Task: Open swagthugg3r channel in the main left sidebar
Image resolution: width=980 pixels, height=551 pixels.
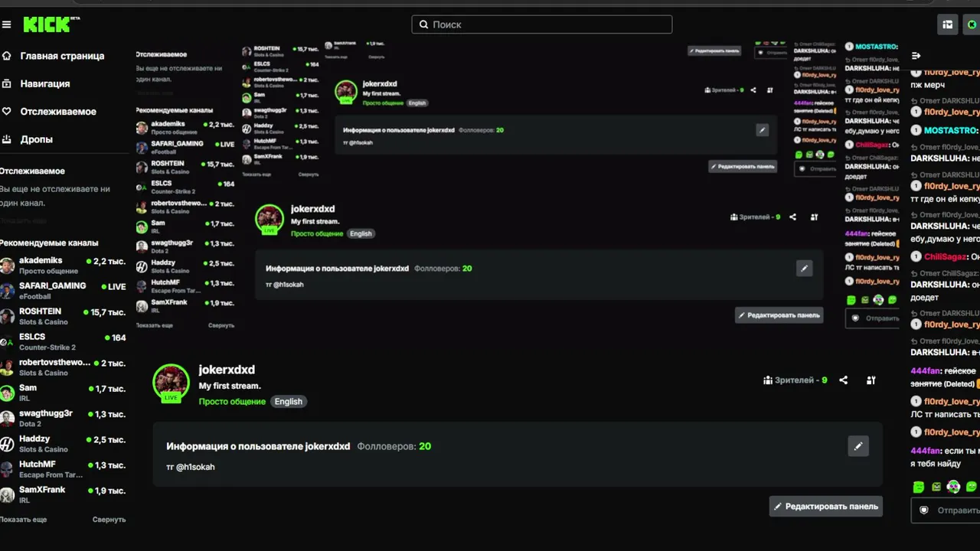Action: pos(64,419)
